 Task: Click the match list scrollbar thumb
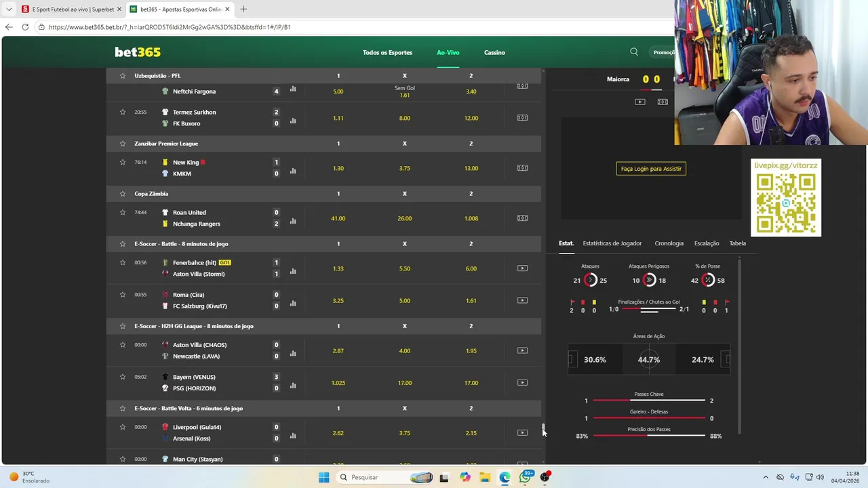click(x=543, y=430)
